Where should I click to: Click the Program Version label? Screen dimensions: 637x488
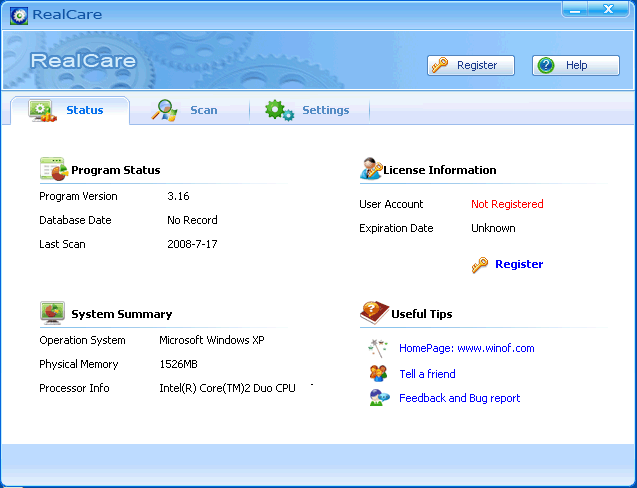tap(78, 196)
